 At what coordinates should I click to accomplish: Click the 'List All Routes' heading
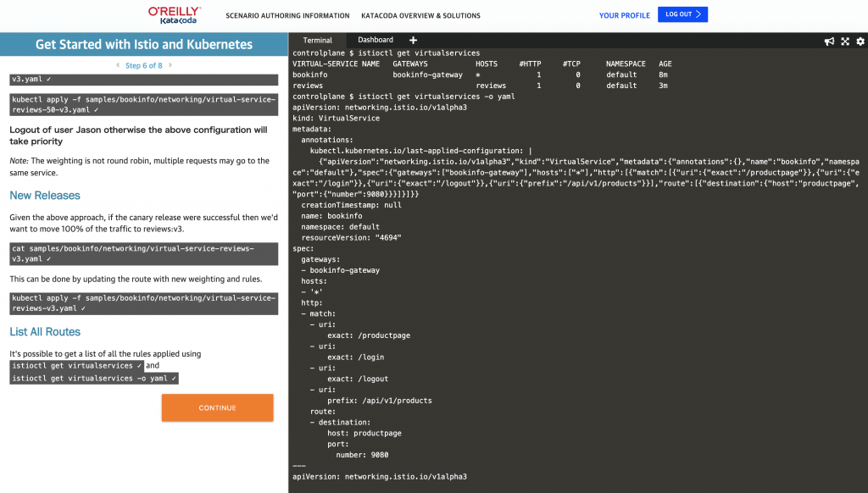(45, 332)
